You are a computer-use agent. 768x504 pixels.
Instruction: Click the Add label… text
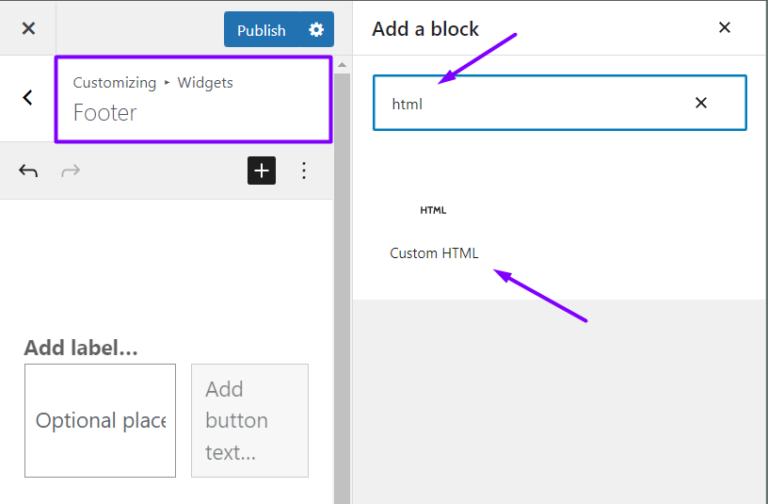tap(81, 348)
